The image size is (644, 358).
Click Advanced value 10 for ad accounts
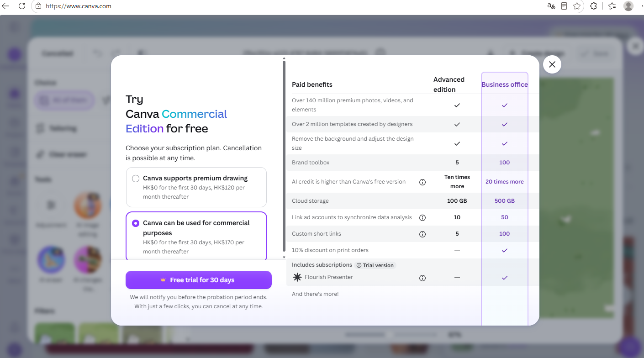[x=457, y=217]
